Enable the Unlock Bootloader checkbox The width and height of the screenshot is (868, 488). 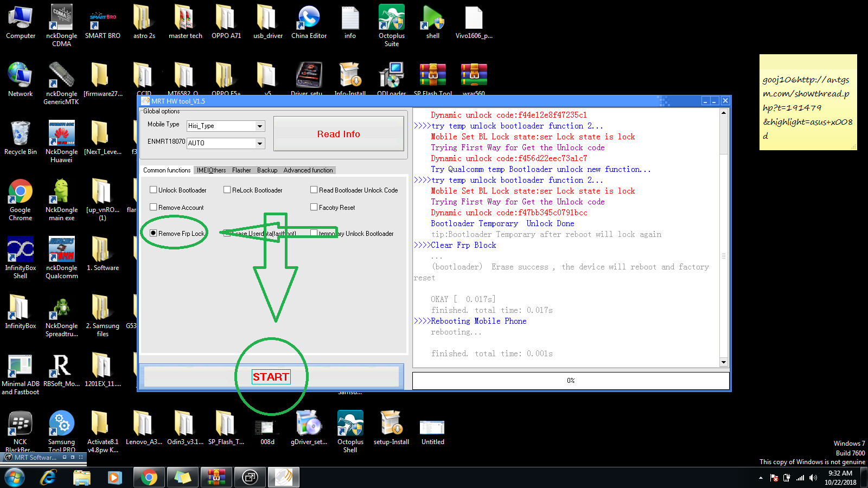(x=154, y=190)
